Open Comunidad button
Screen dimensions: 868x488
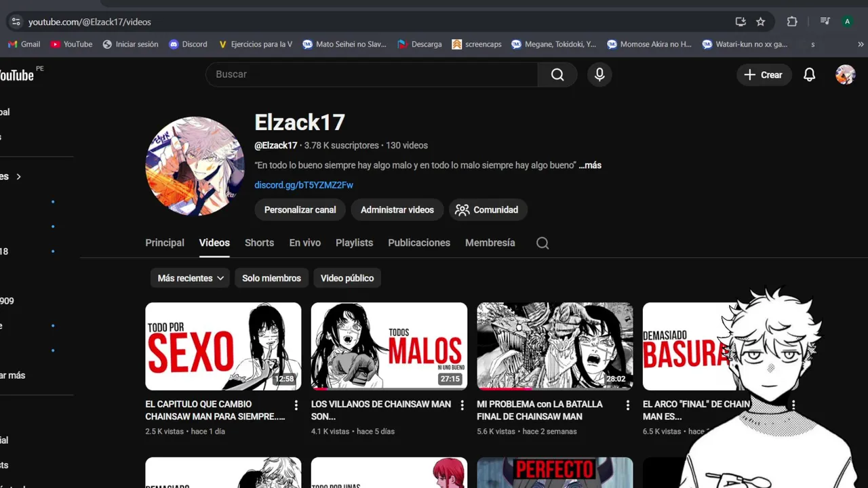click(x=488, y=210)
